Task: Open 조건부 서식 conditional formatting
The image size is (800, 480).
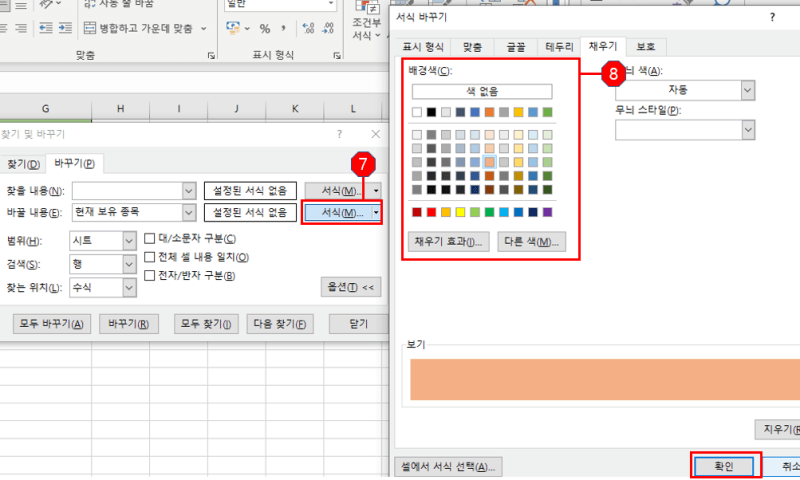Action: coord(366,21)
